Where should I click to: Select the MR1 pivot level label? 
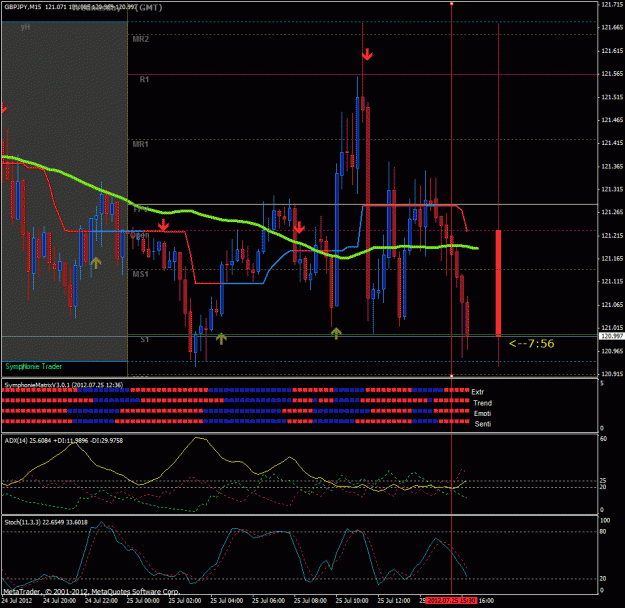[x=141, y=144]
